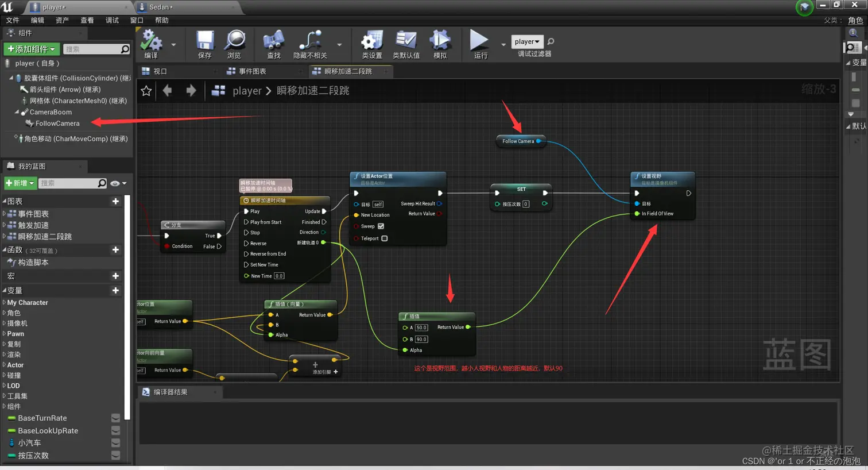Open Hide Unrelated options dropdown arrow

[x=339, y=44]
